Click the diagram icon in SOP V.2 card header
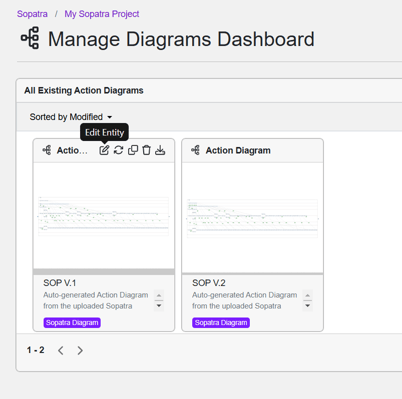The height and width of the screenshot is (399, 402). 196,150
